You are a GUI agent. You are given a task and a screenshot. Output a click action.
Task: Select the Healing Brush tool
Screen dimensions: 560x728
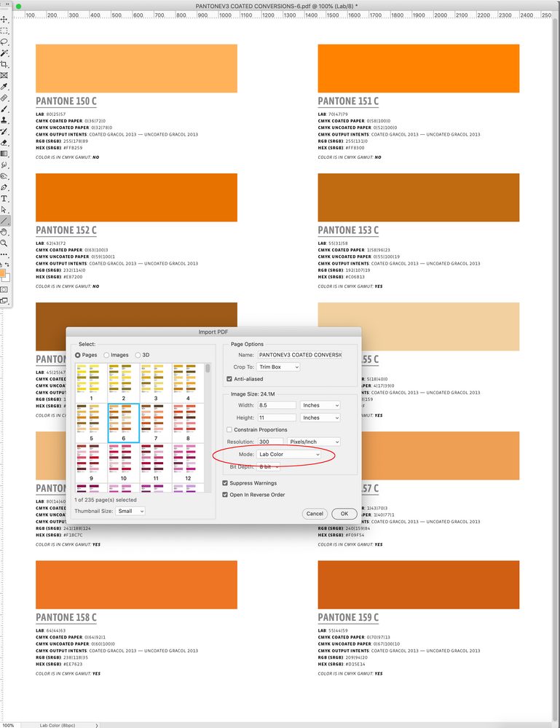click(4, 98)
